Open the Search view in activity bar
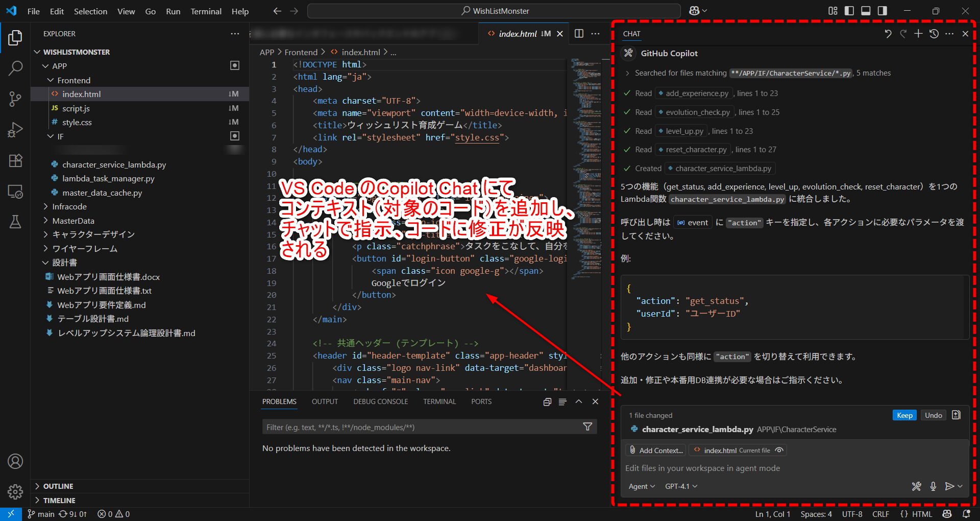Viewport: 980px width, 521px height. click(x=15, y=68)
